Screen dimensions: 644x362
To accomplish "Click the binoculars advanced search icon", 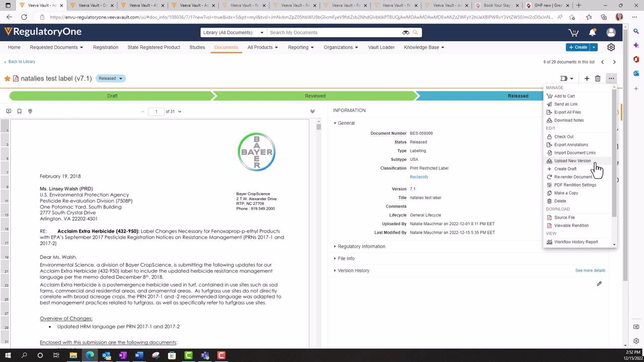I will coord(406,33).
